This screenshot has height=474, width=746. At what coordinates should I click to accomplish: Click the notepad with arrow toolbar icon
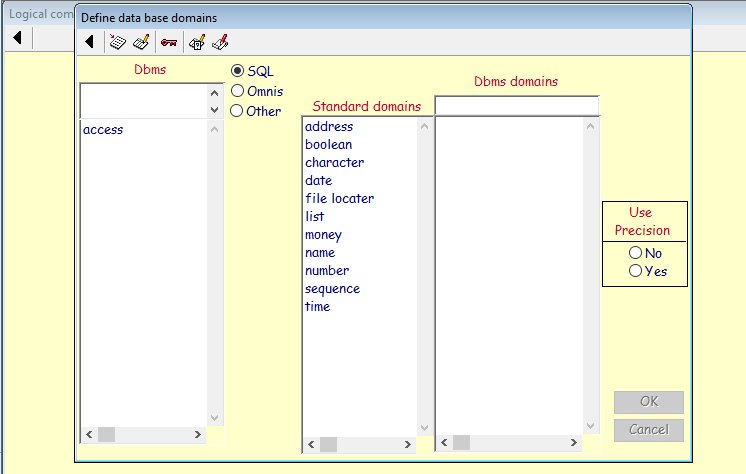[x=117, y=42]
